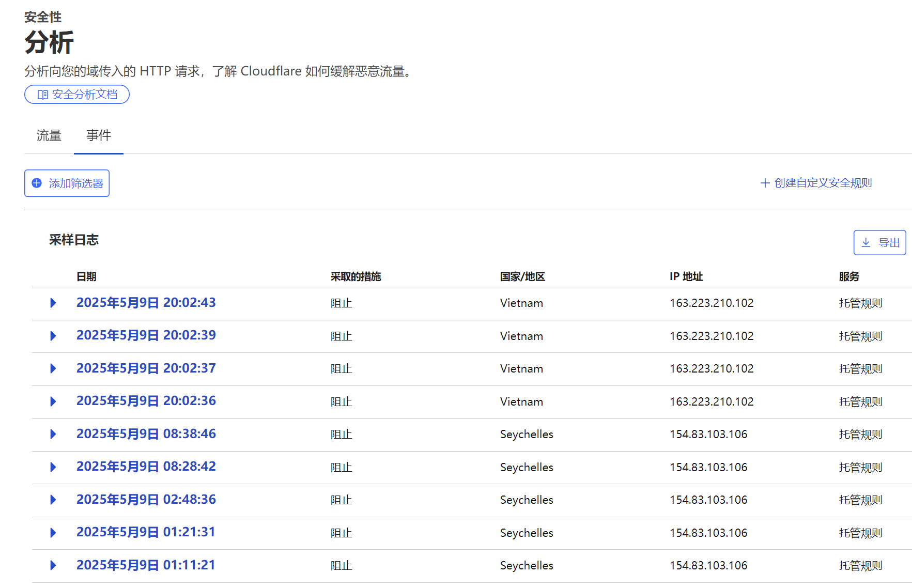Open the 安全分析文档 documentation link
Screen dimensions: 912x588
coord(77,95)
